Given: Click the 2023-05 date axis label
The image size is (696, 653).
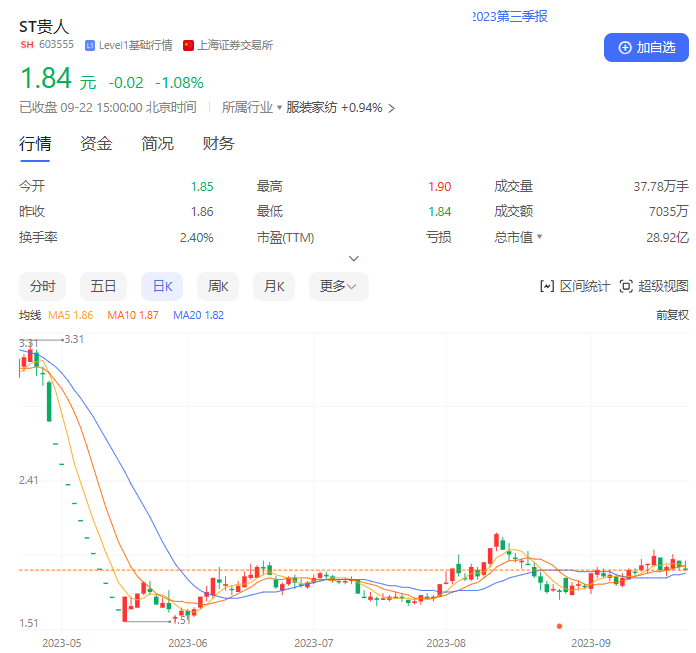Looking at the screenshot, I should coord(62,643).
